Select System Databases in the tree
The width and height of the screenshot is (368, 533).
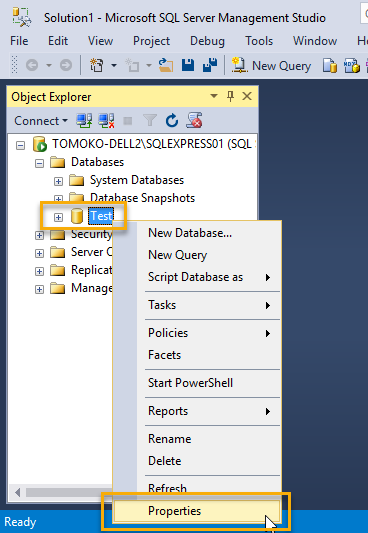(x=137, y=180)
